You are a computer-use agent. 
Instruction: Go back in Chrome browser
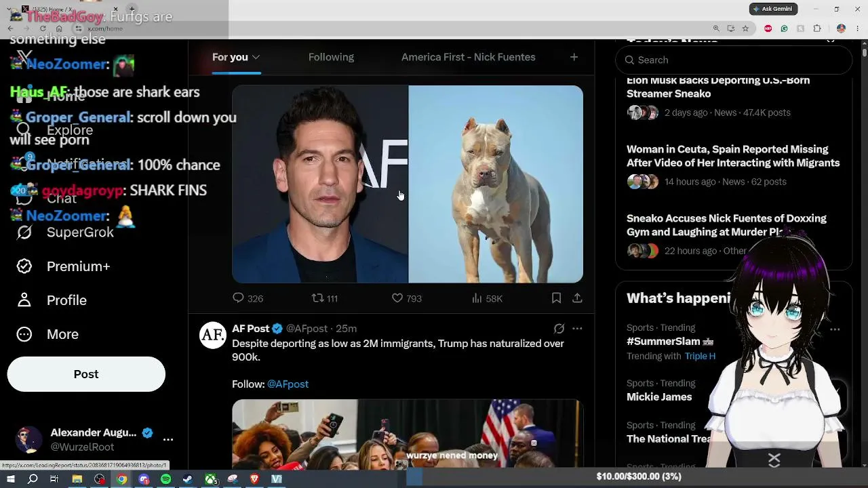[x=10, y=28]
